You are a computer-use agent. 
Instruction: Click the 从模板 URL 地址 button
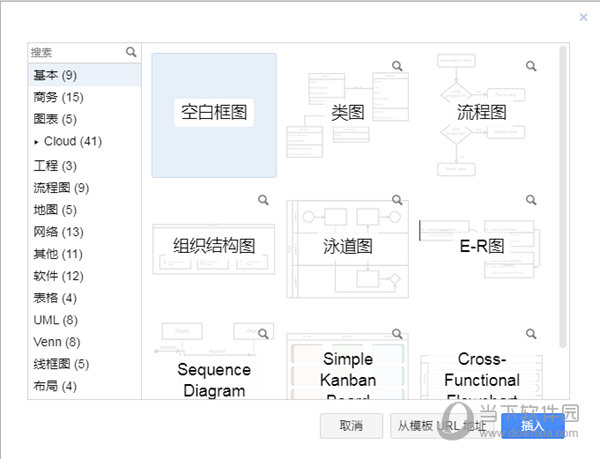pos(441,425)
